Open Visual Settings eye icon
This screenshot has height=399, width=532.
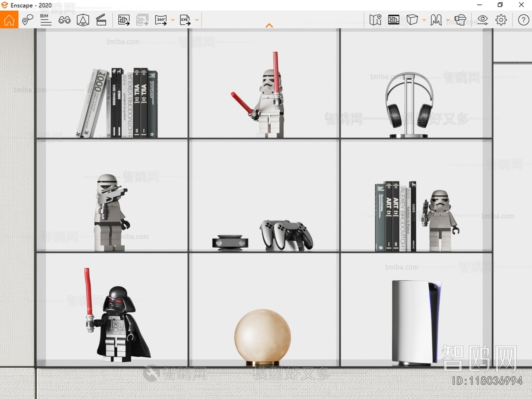tap(482, 20)
